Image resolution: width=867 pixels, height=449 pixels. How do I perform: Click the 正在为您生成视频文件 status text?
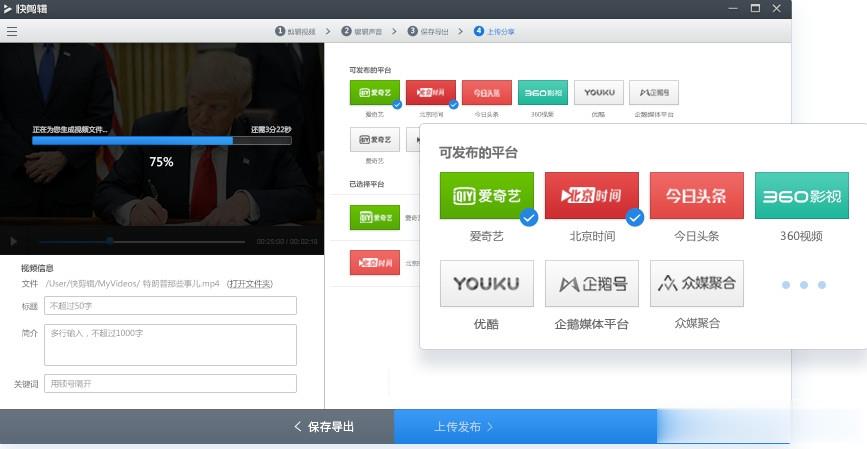tap(70, 129)
